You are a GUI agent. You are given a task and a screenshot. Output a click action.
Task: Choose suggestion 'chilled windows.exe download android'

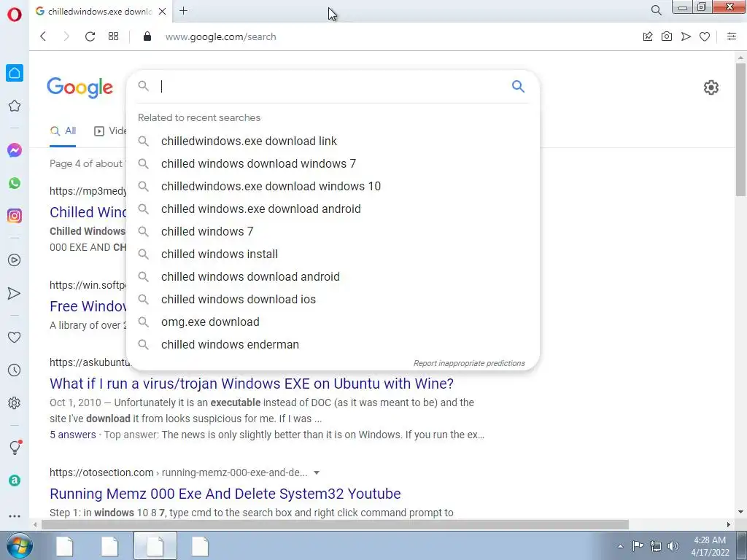[333, 209]
